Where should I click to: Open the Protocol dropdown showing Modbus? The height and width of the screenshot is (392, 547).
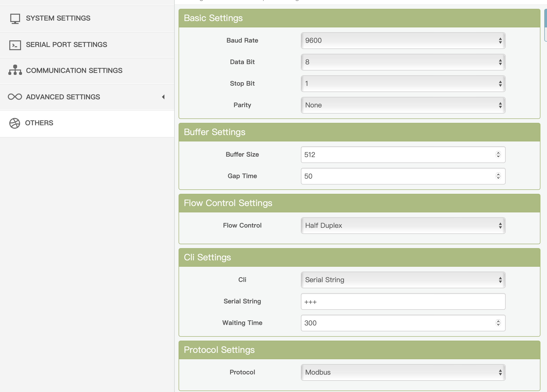(403, 372)
